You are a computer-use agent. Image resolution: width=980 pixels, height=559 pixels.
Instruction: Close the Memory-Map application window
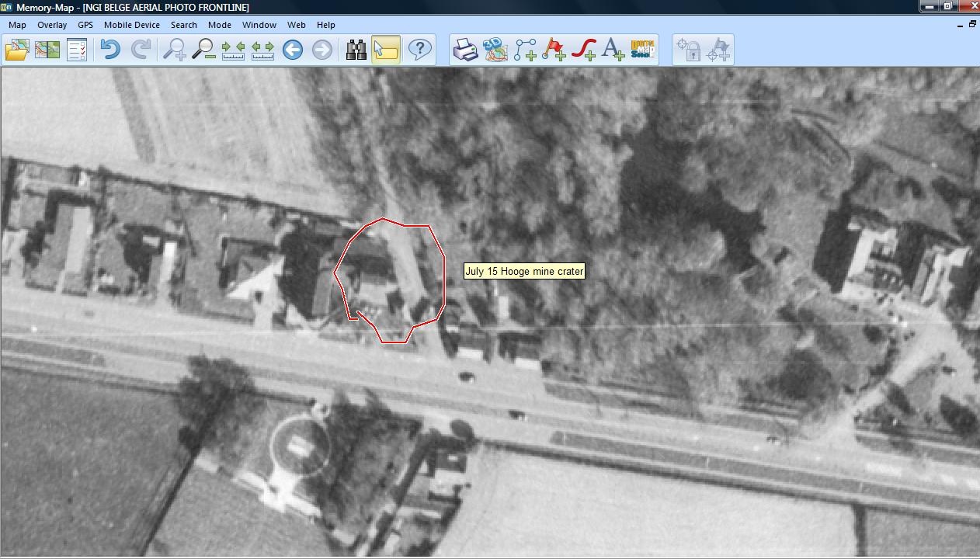coord(969,6)
